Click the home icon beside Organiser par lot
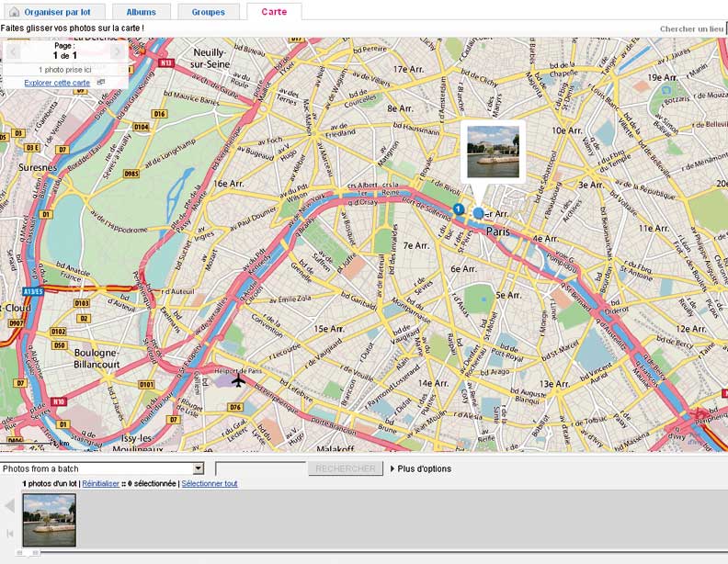This screenshot has width=728, height=564. point(14,12)
